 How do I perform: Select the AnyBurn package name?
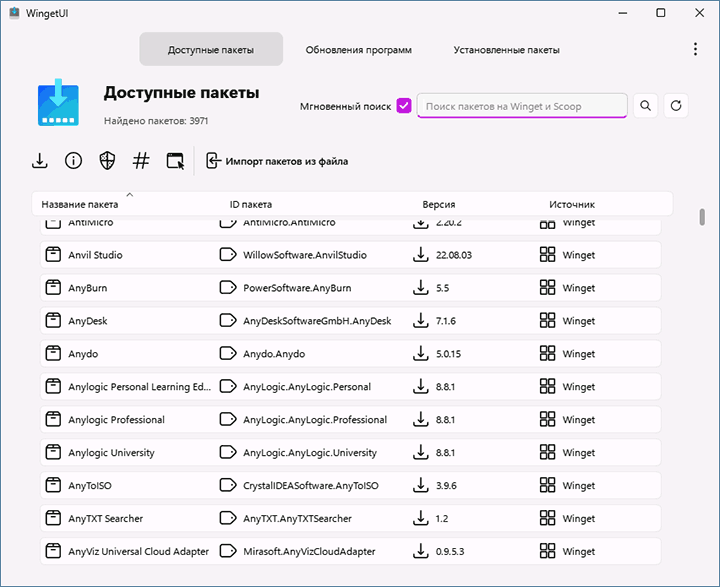point(88,288)
